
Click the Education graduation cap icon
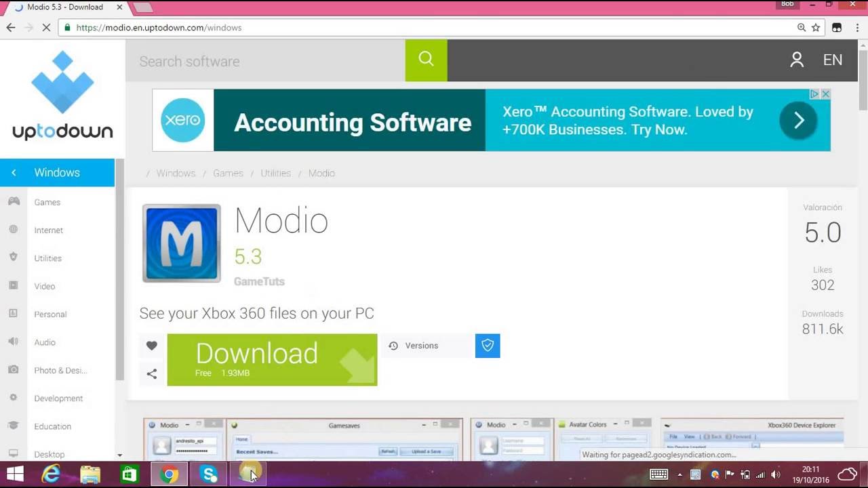(x=14, y=426)
